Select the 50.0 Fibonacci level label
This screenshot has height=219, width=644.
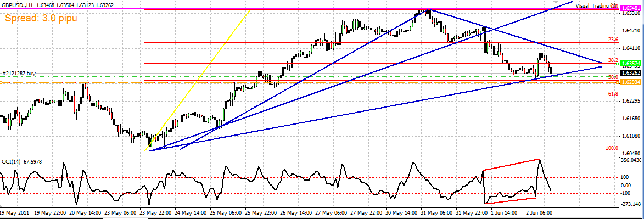[x=613, y=77]
